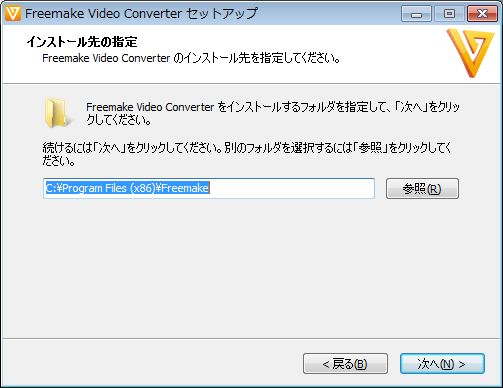Click the yellow folder icon

click(57, 113)
